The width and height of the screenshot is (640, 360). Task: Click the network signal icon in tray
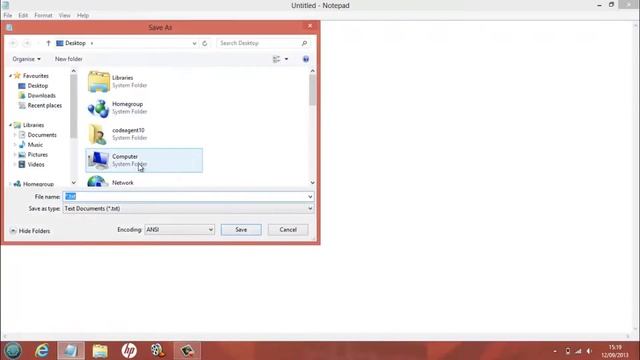click(578, 351)
